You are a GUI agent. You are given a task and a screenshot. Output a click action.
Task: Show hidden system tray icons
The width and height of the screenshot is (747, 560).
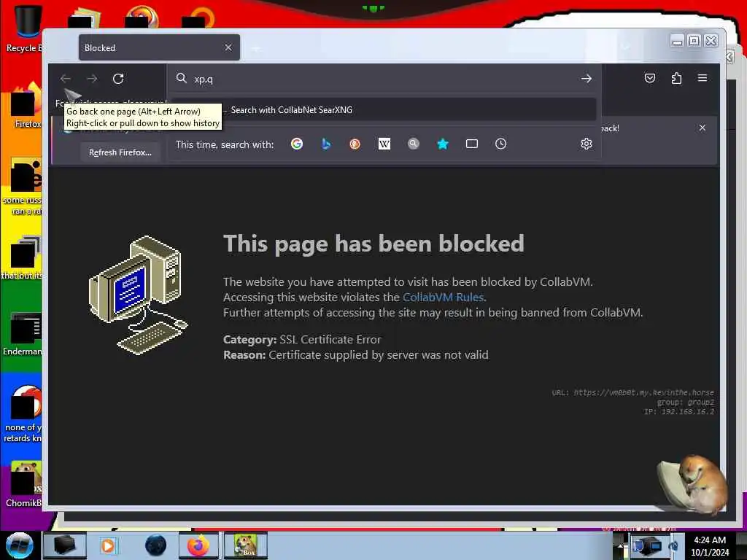coord(620,546)
